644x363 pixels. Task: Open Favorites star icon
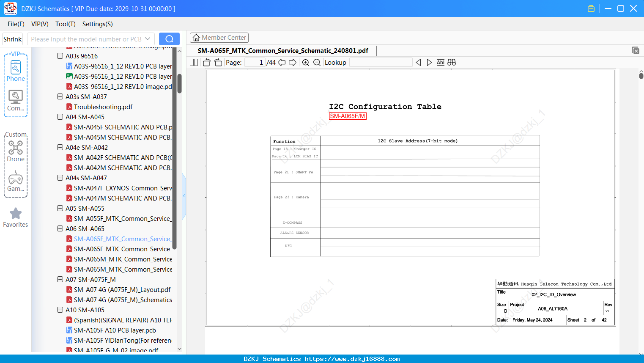click(16, 217)
